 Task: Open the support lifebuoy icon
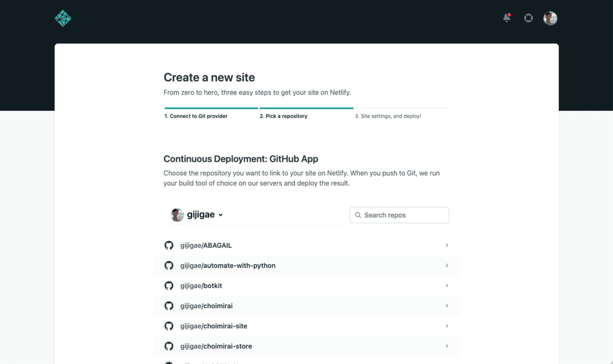pyautogui.click(x=528, y=18)
